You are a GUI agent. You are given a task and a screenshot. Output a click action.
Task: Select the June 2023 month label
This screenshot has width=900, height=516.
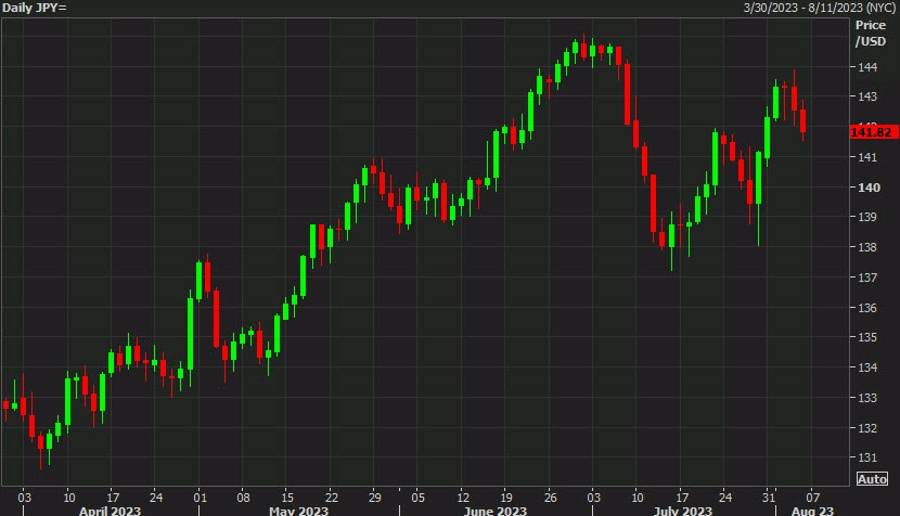pyautogui.click(x=497, y=510)
